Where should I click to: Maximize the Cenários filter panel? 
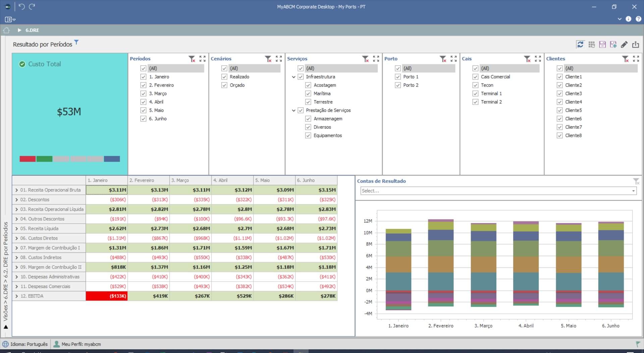pyautogui.click(x=279, y=59)
